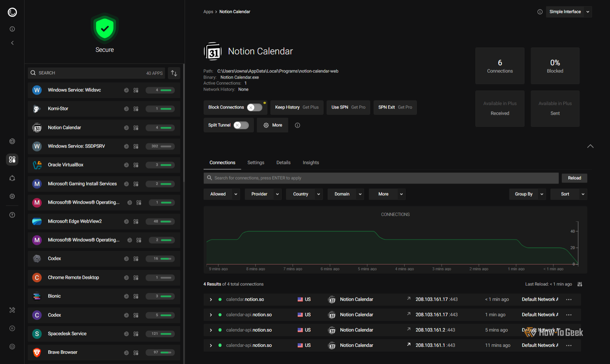Collapse the sidebar with the left arrow icon
The image size is (610, 364).
pyautogui.click(x=12, y=43)
